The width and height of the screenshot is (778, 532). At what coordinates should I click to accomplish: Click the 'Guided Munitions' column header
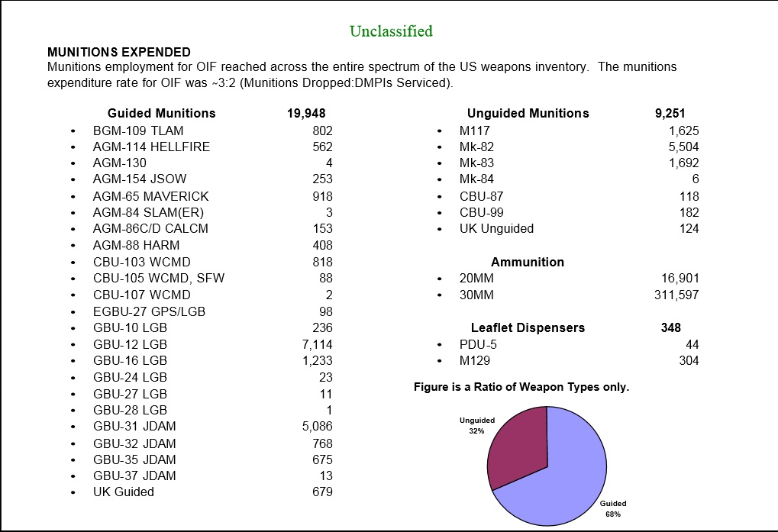pyautogui.click(x=162, y=113)
